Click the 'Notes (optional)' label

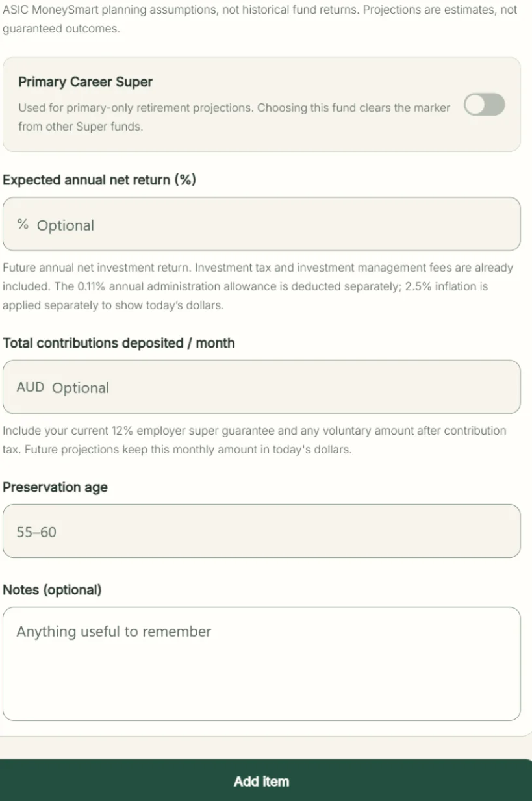click(x=53, y=590)
